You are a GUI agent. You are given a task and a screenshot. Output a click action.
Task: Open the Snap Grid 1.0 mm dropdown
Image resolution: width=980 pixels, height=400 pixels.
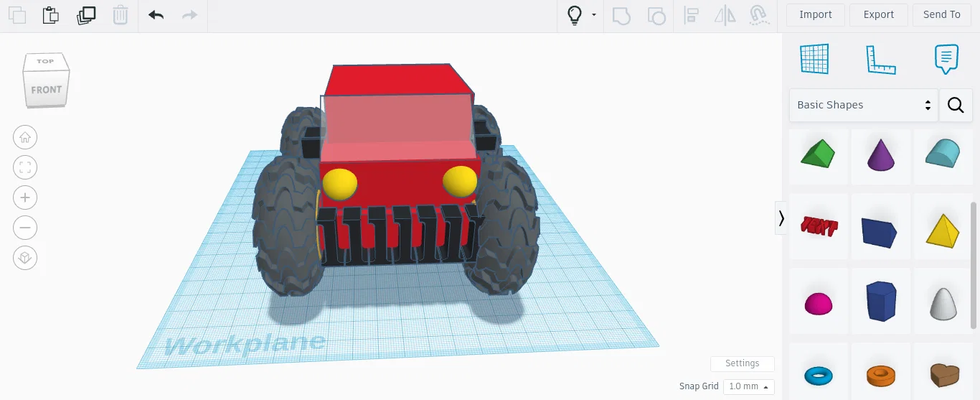coord(749,386)
